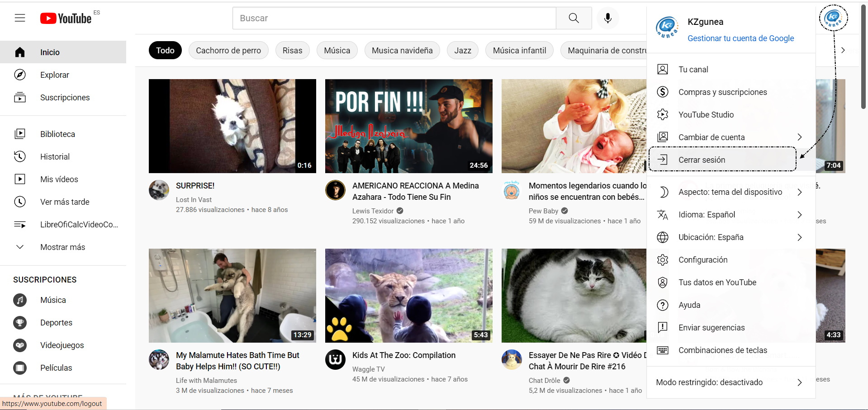Click the Deportes trophy icon
Viewport: 868px width, 410px height.
tap(20, 322)
